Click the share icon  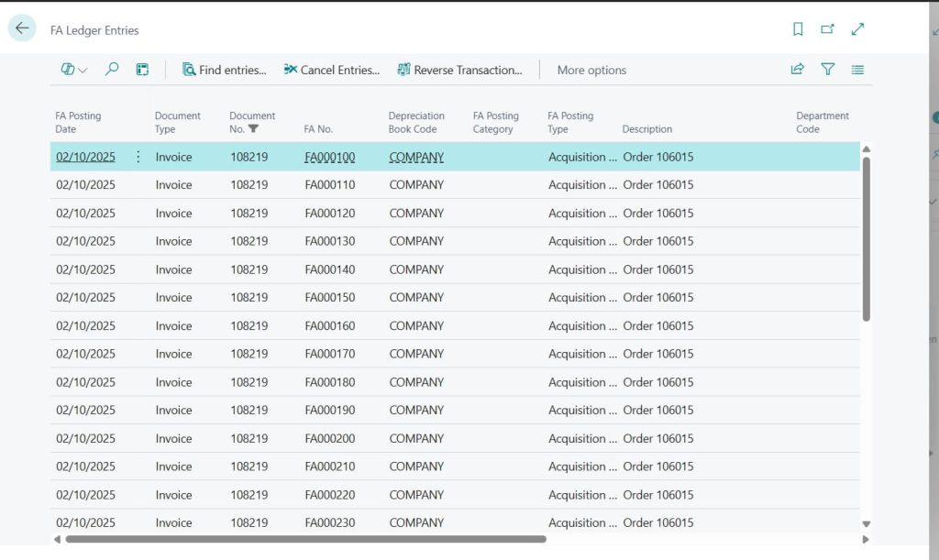(797, 69)
